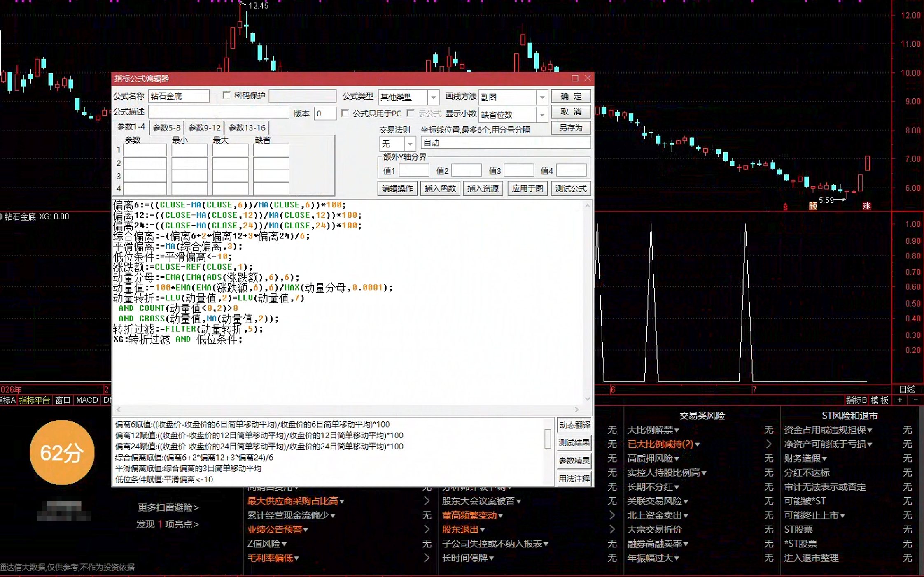Image resolution: width=924 pixels, height=577 pixels.
Task: Select the 窗口 tab below chart
Action: (63, 400)
